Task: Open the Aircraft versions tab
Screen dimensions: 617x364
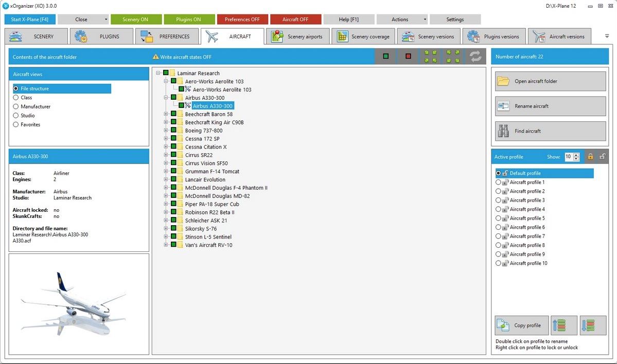Action: 559,36
